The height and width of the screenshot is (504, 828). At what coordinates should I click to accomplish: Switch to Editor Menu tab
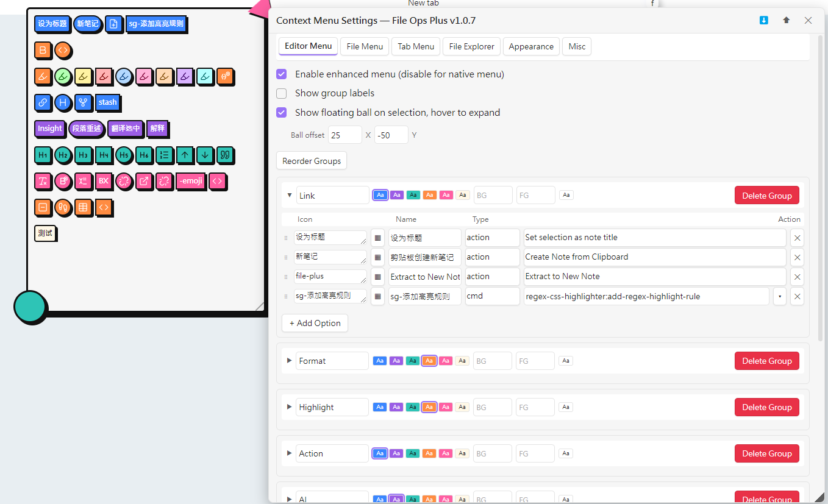[x=309, y=46]
